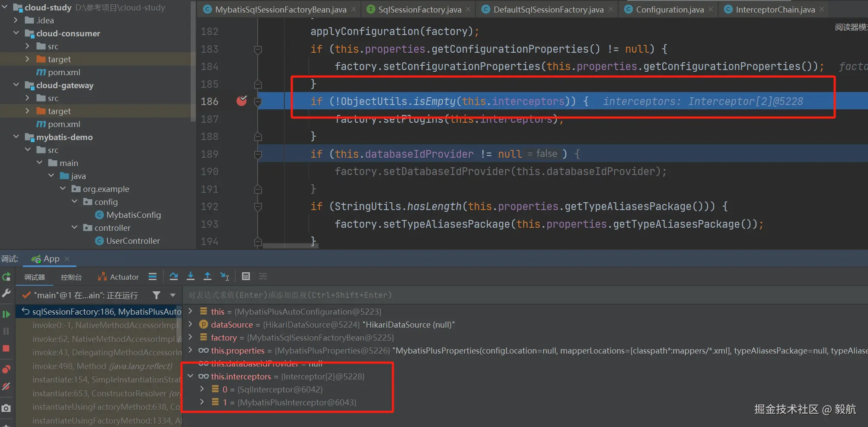Close the App debug tab
Viewport: 868px width, 427px height.
(x=67, y=259)
